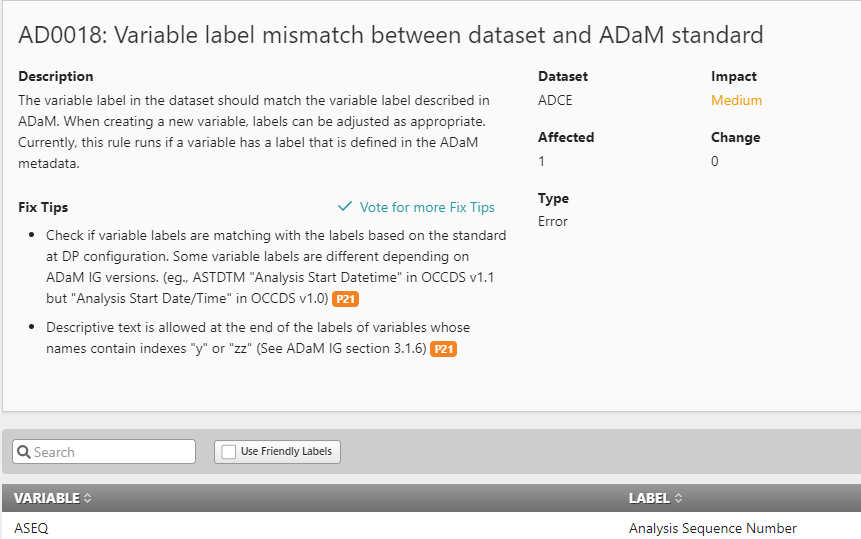861x539 pixels.
Task: Click the checkmark icon beside Vote for more Fix Tips
Action: [x=345, y=206]
